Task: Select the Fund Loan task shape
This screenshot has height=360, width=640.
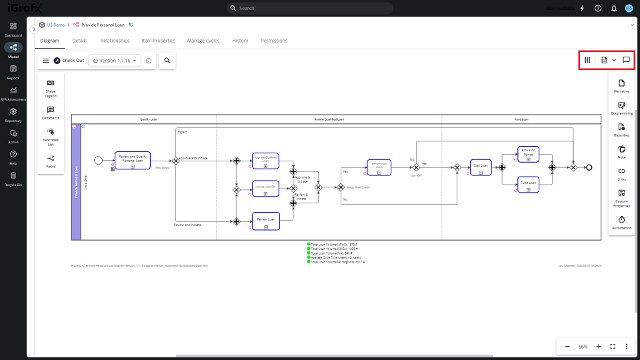Action: [x=528, y=184]
